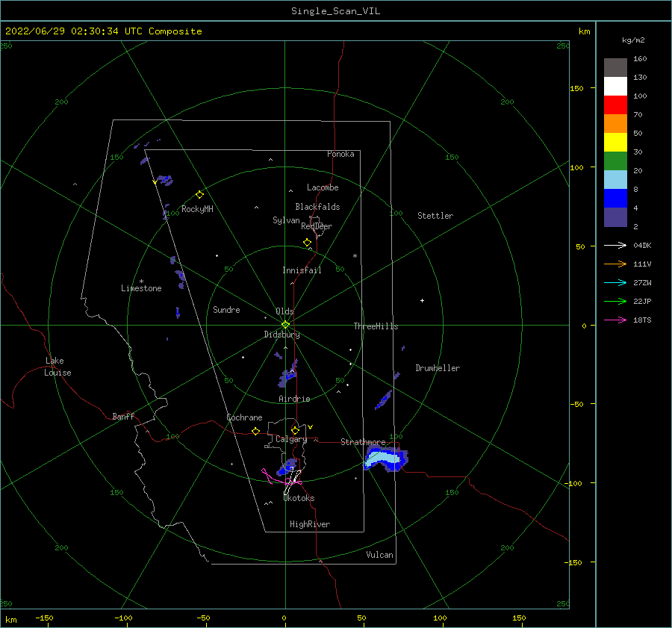Click the white 100-130 legend swatch
672x628 pixels.
[x=615, y=86]
